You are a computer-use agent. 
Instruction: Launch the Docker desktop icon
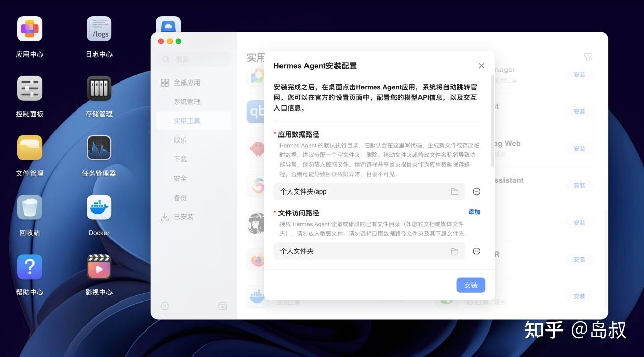click(x=99, y=208)
